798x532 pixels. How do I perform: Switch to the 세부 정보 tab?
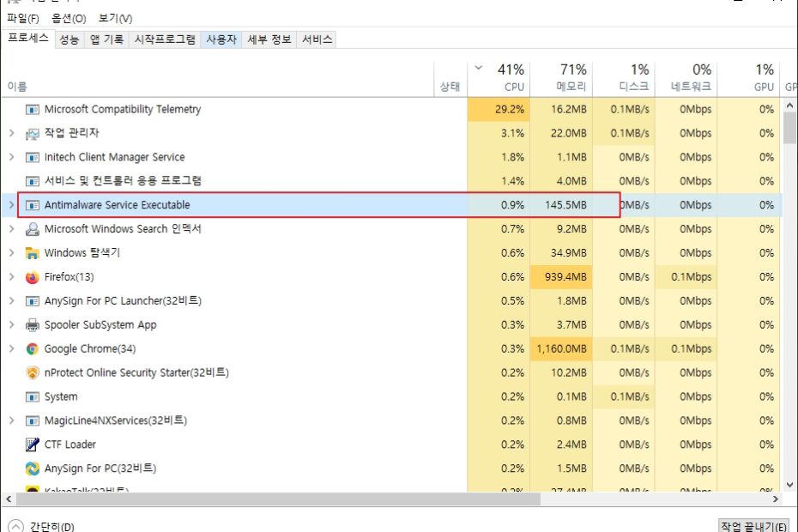tap(269, 39)
